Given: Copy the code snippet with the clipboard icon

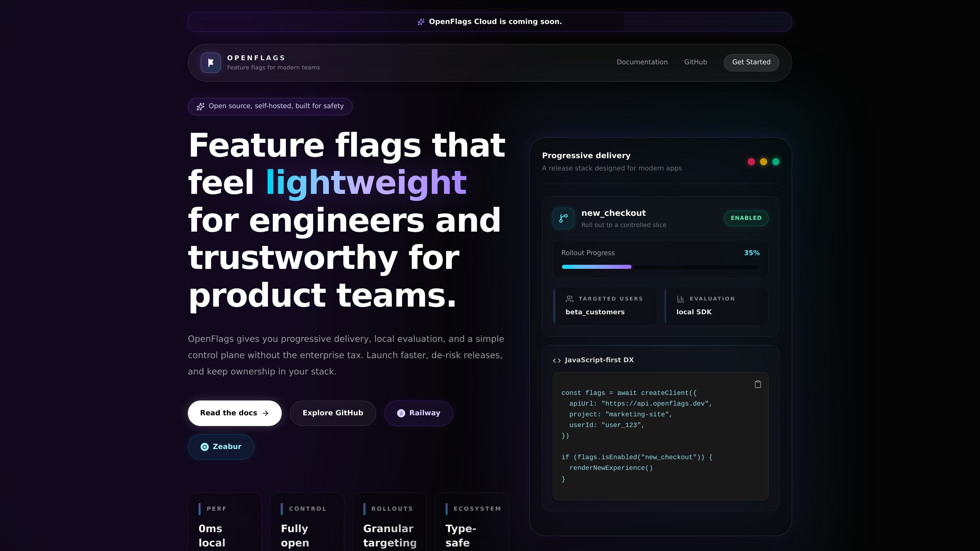Looking at the screenshot, I should [x=757, y=384].
